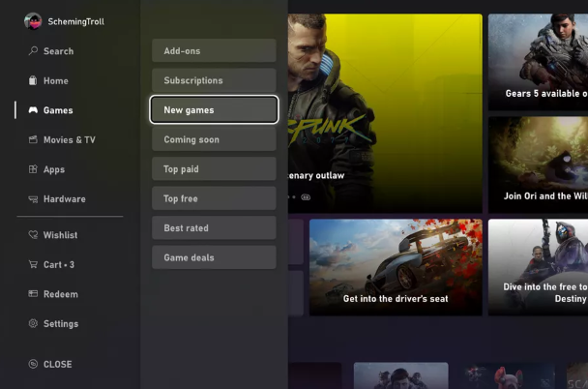The image size is (588, 389).
Task: Click the Apps lock icon
Action: pos(33,169)
